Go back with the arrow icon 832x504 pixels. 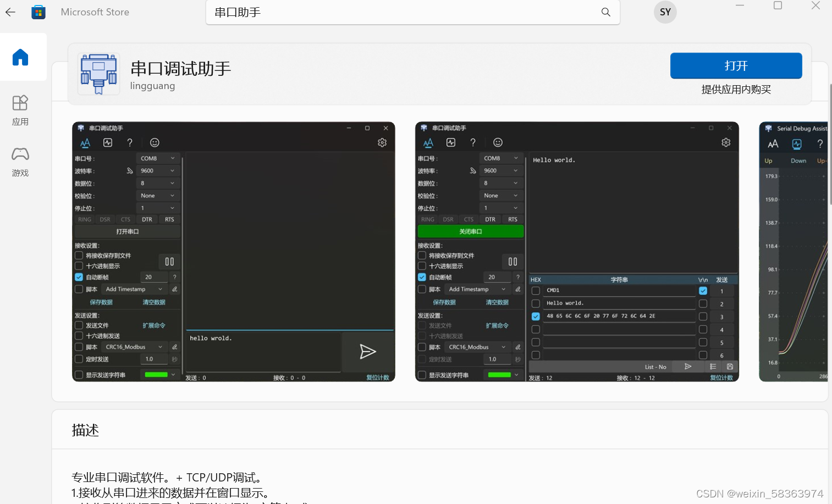tap(10, 12)
